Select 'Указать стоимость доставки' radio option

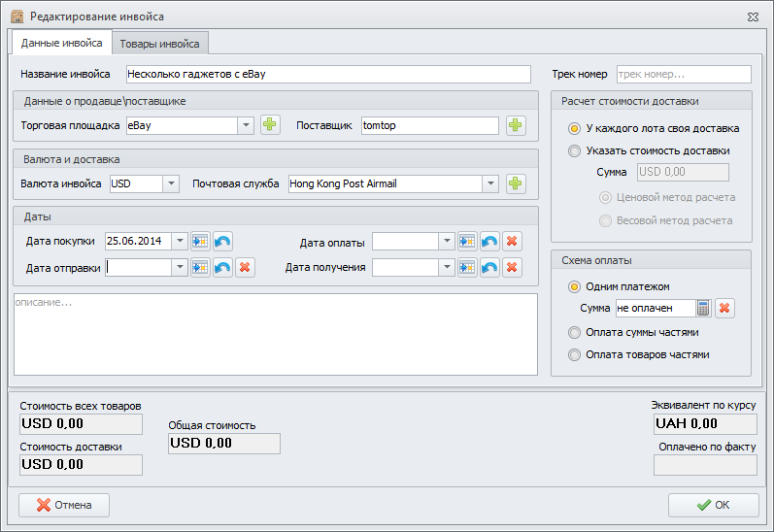(x=576, y=150)
